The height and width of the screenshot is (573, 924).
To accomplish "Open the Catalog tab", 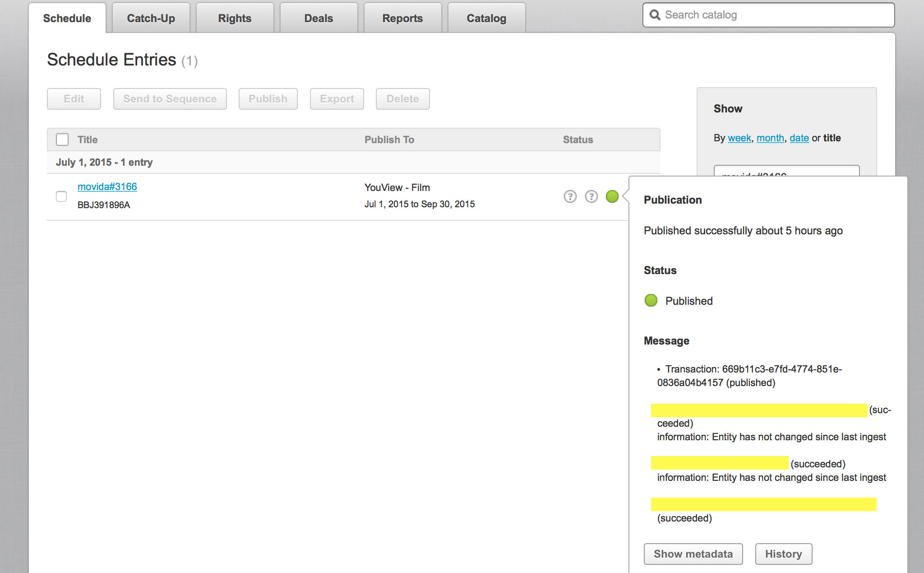I will click(x=486, y=19).
